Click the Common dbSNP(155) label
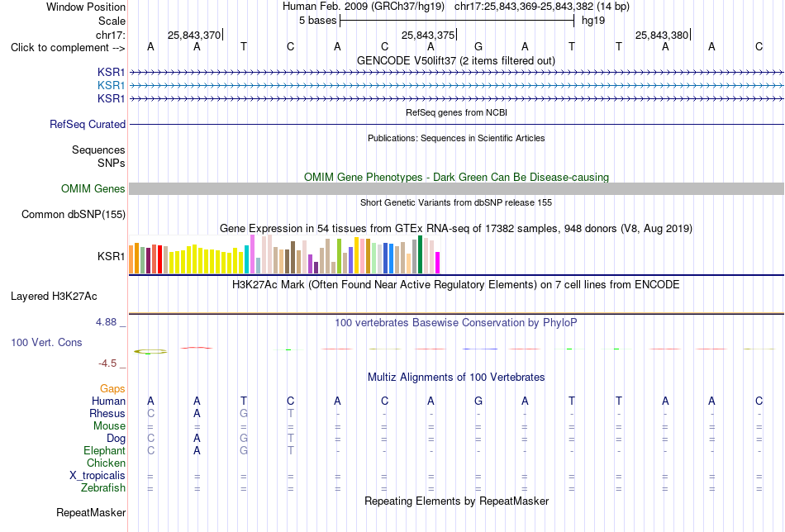 coord(73,214)
